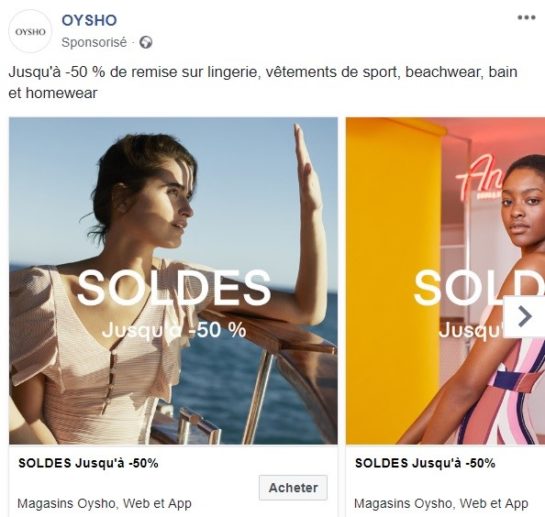Open the OYSHO round profile logo
545x517 pixels.
tap(30, 31)
